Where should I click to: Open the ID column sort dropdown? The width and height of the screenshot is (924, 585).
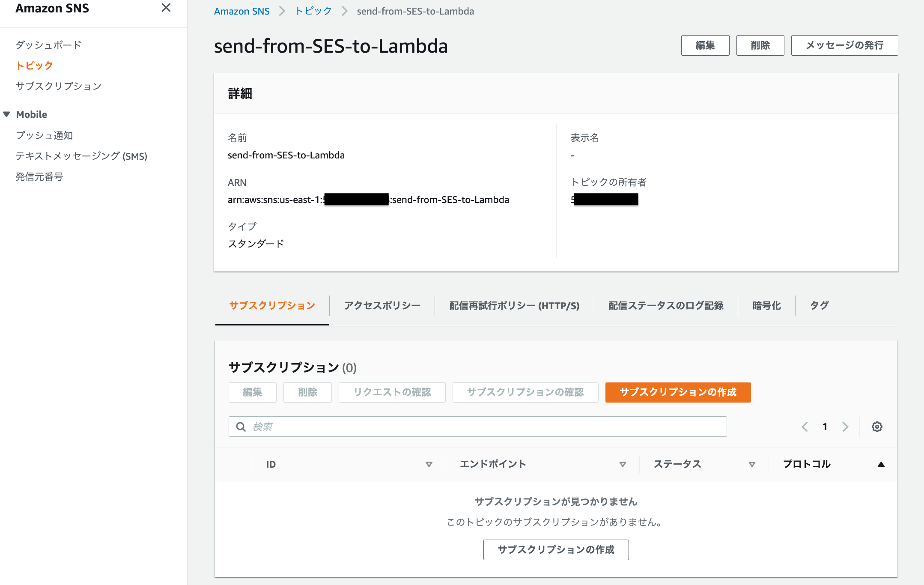(429, 464)
